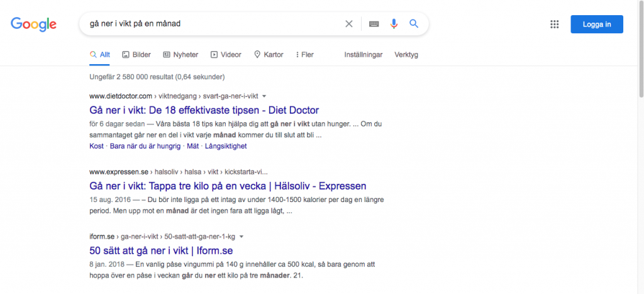The width and height of the screenshot is (644, 294).
Task: Select the Allt results tab
Action: coord(100,55)
